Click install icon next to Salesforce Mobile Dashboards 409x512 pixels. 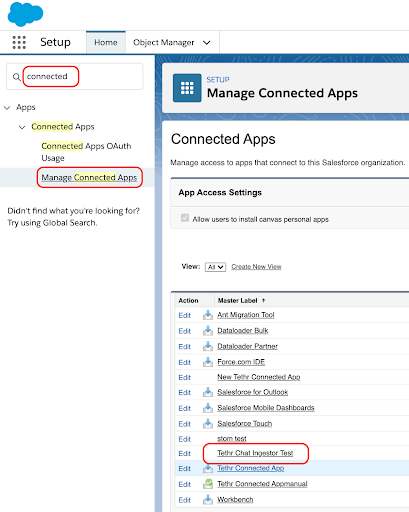click(208, 408)
